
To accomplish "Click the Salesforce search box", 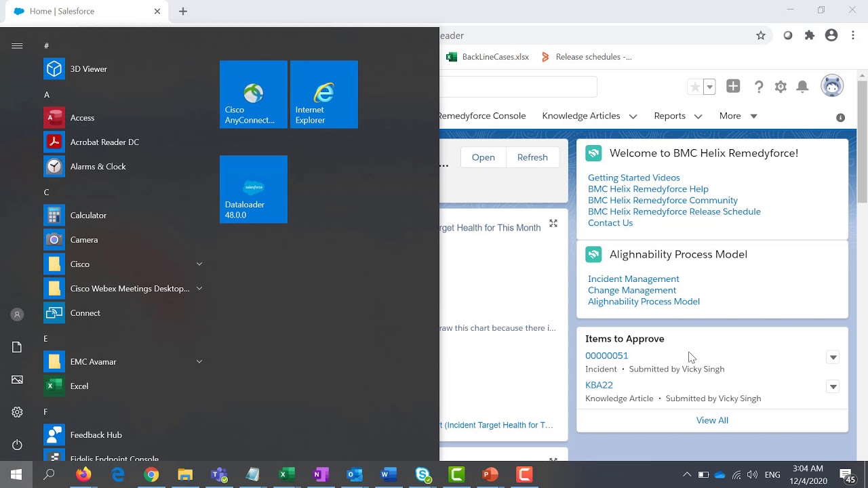I will [518, 86].
